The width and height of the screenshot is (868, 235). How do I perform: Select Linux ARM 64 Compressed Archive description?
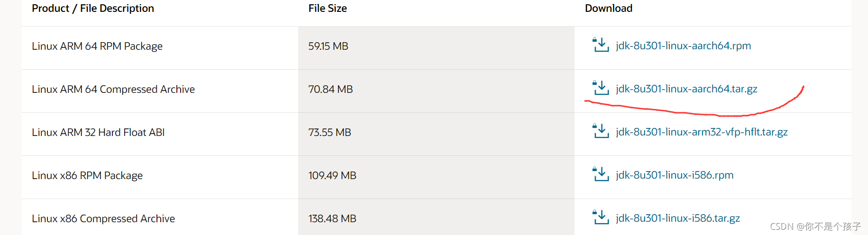point(113,90)
